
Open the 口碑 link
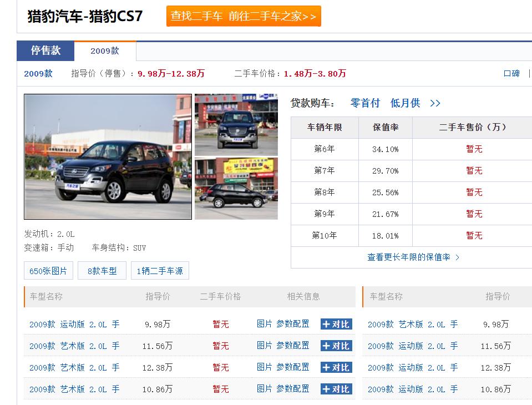(x=511, y=73)
